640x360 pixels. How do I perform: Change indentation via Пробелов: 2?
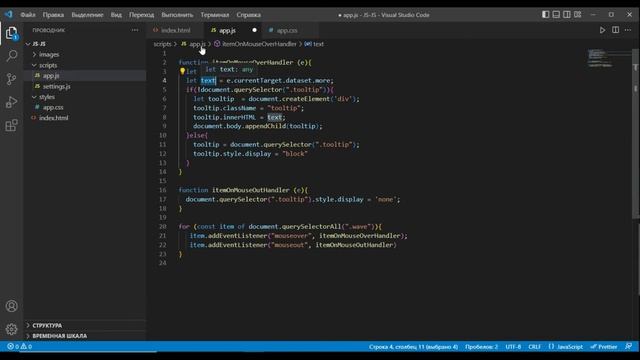point(481,347)
